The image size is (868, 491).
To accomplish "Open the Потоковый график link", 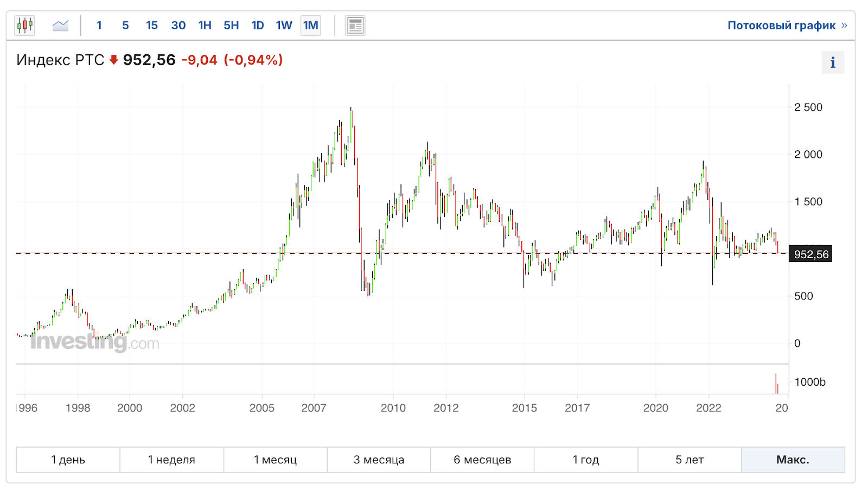I will point(781,25).
